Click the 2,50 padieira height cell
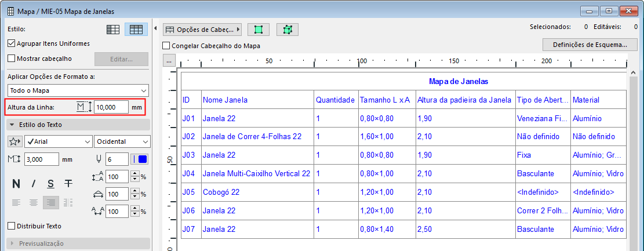 click(465, 229)
